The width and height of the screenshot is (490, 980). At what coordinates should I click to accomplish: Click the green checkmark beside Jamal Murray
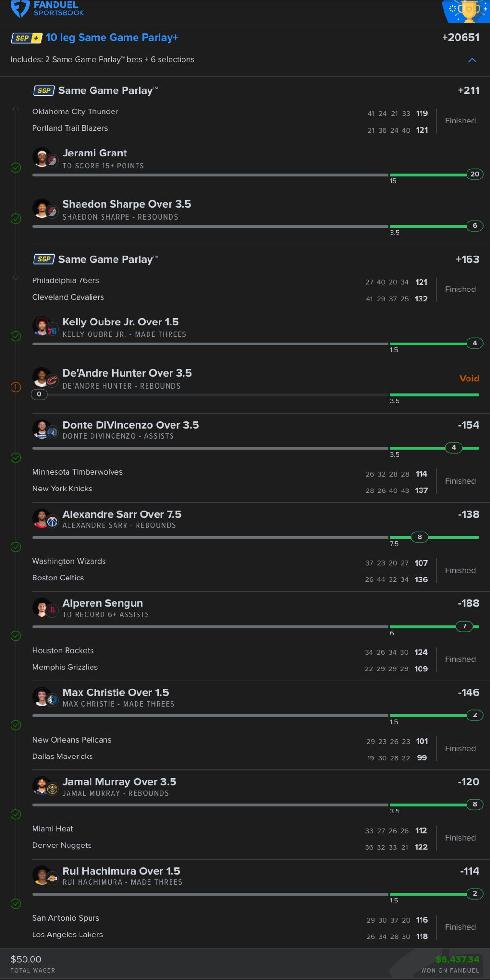pyautogui.click(x=16, y=814)
